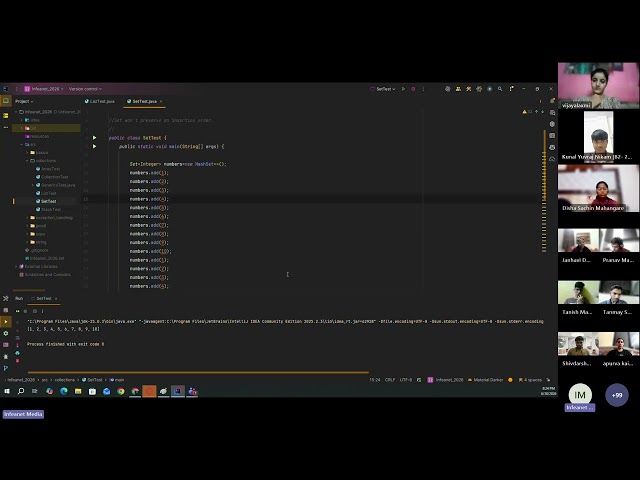
Task: Click the 'Set<Integer> numbers=new HashSet<>();' line
Action: click(x=178, y=164)
